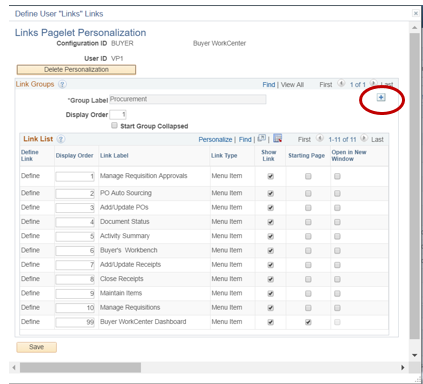This screenshot has height=384, width=423.
Task: Edit display order for PO Auto Sourcing
Action: [x=75, y=193]
